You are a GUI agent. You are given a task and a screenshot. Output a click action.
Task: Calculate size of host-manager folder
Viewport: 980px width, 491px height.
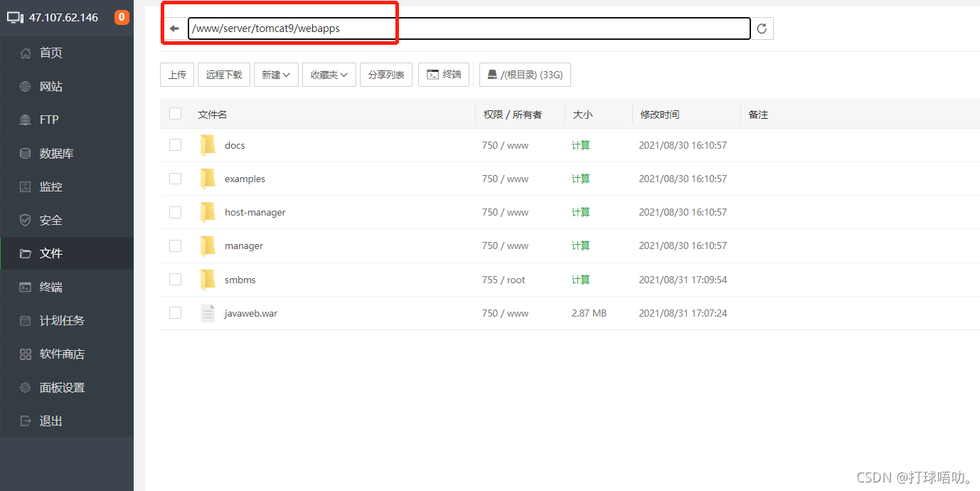coord(580,212)
